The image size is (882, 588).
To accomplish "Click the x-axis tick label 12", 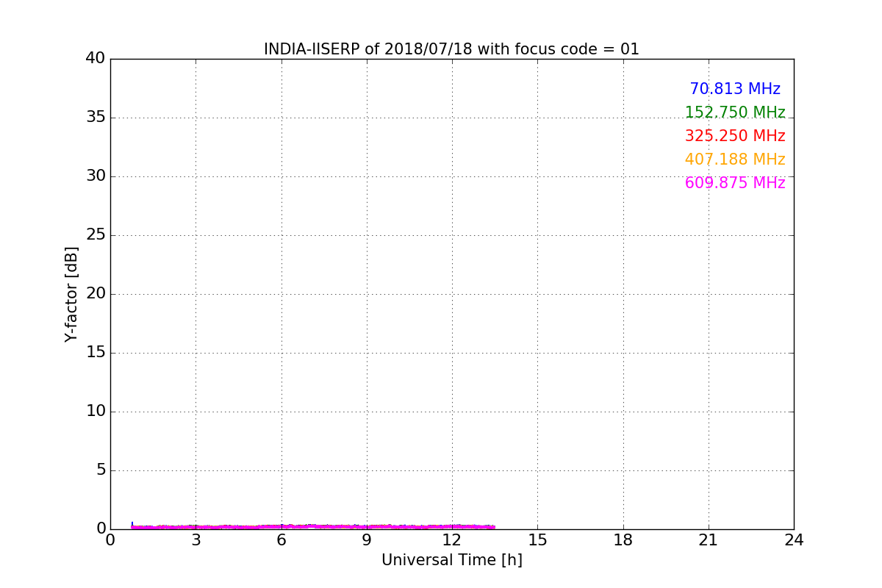I will (x=452, y=540).
